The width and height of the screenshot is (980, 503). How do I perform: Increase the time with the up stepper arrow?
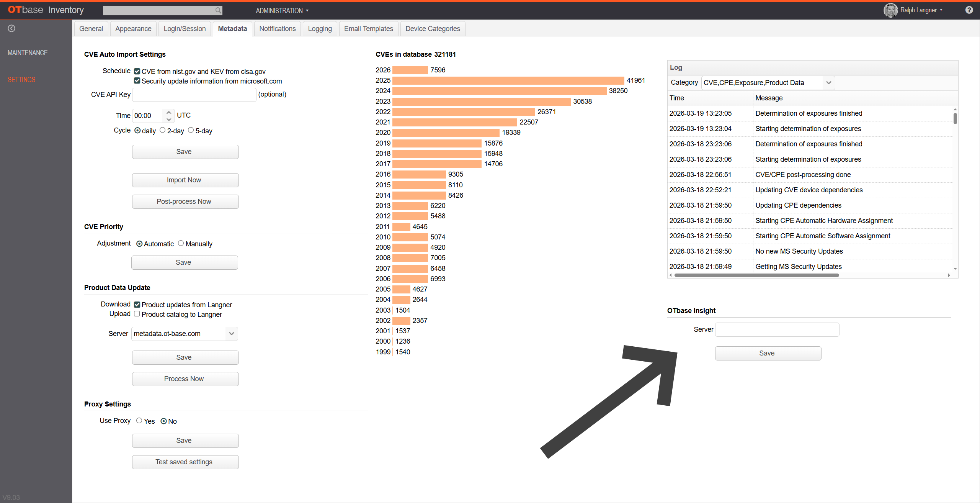click(x=169, y=112)
